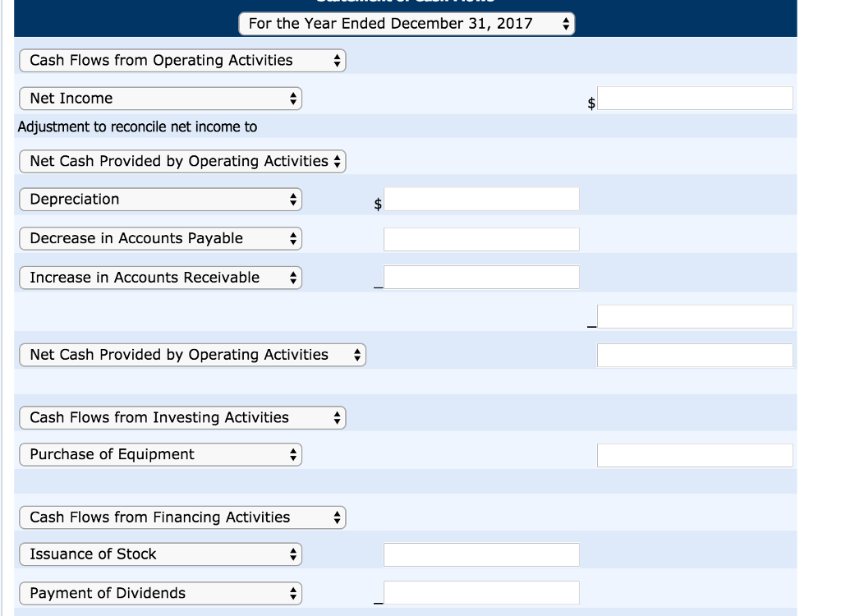
Task: Open the 'For the Year Ended December 31, 2017' dropdown
Action: point(407,24)
